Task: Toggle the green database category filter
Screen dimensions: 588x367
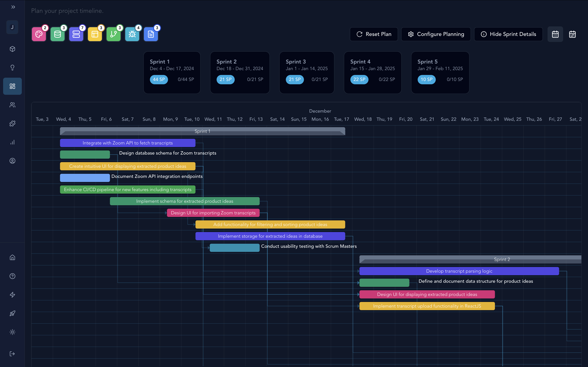Action: 58,34
